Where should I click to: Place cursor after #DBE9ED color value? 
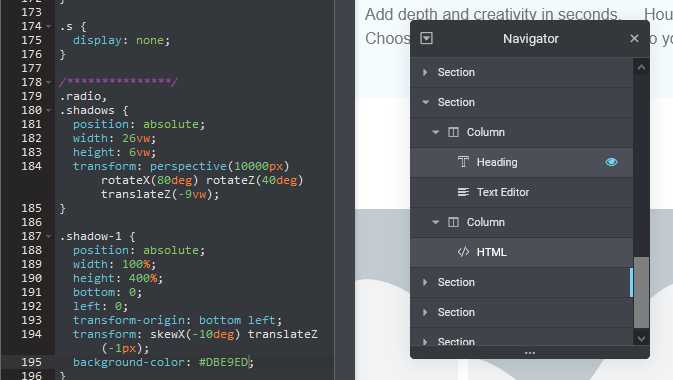[250, 362]
